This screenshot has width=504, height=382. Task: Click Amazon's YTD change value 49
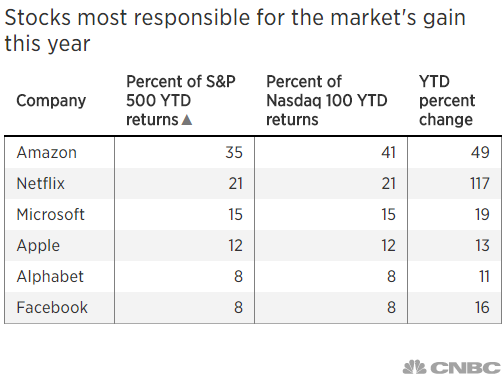[480, 152]
